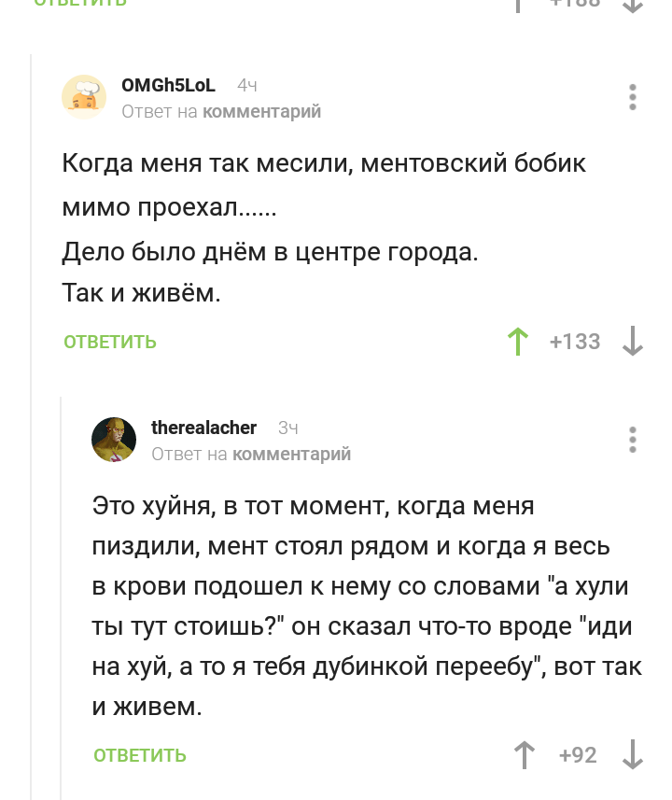Follow the 'комментарий' link under therealacher
The width and height of the screenshot is (672, 800).
(291, 455)
